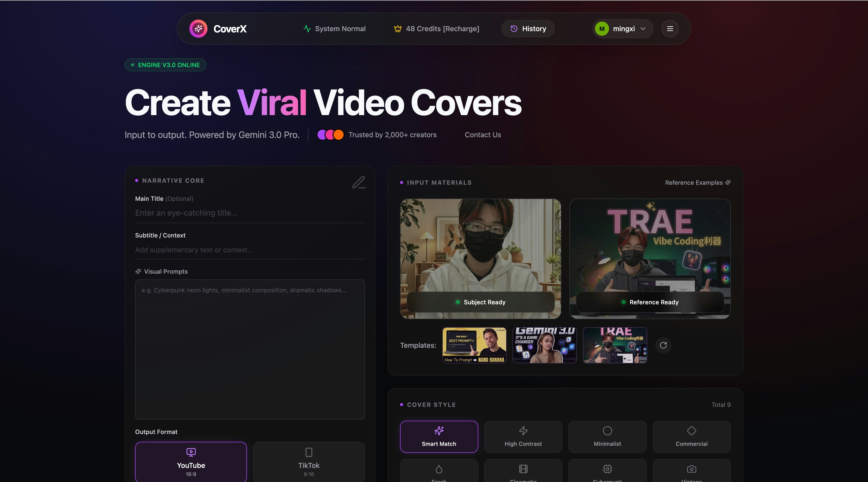Click the Total 9 count text
Viewport: 868px width, 482px height.
(x=721, y=405)
